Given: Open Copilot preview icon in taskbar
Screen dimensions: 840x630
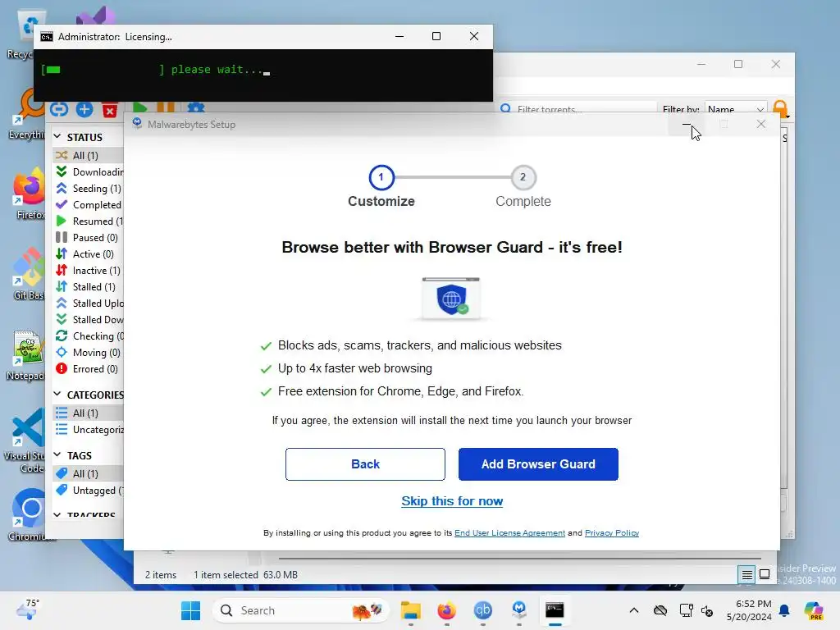Looking at the screenshot, I should pos(813,610).
